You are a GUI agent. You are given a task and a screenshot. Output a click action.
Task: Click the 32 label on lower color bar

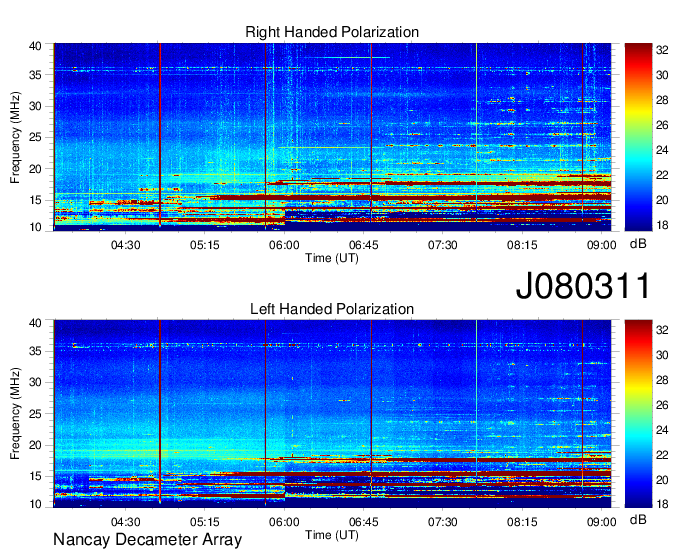tap(662, 330)
